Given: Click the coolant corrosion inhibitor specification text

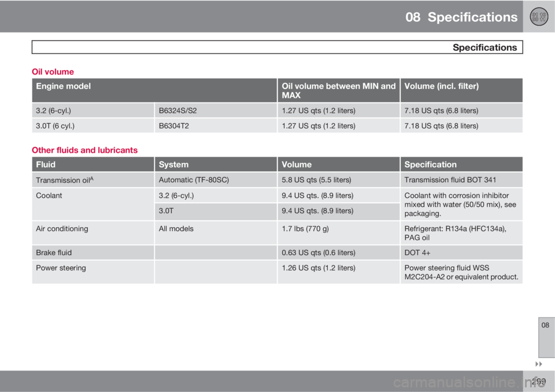Looking at the screenshot, I should click(461, 204).
